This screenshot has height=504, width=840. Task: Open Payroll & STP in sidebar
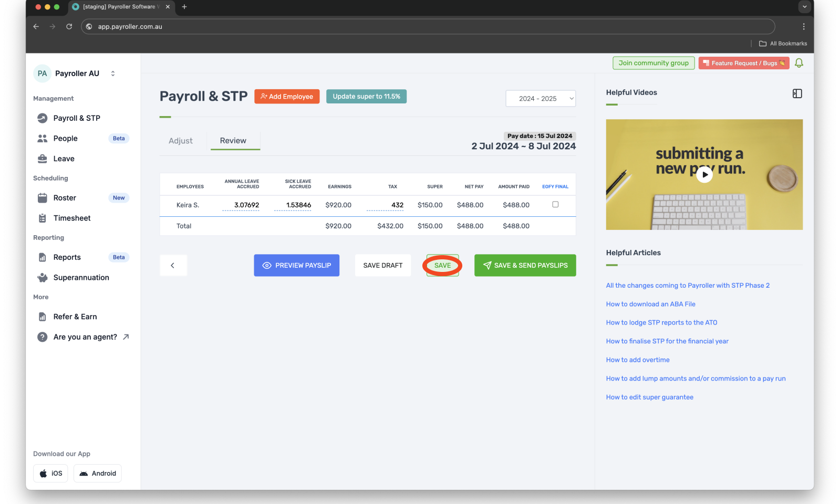click(77, 118)
